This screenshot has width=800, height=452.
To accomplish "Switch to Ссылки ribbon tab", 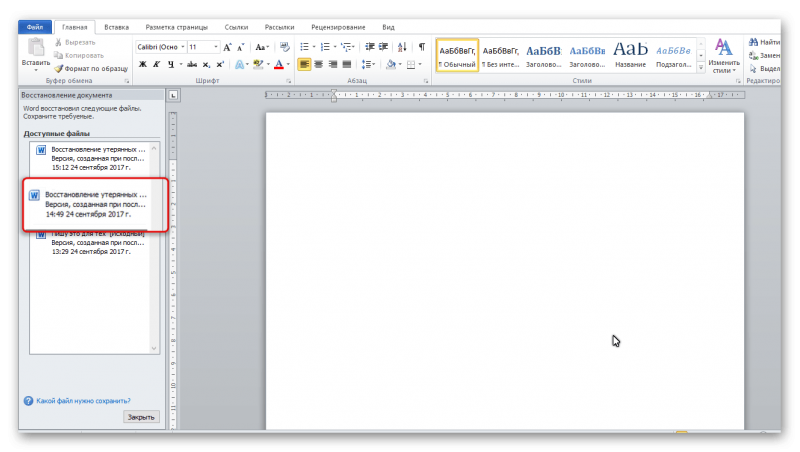I will point(236,27).
